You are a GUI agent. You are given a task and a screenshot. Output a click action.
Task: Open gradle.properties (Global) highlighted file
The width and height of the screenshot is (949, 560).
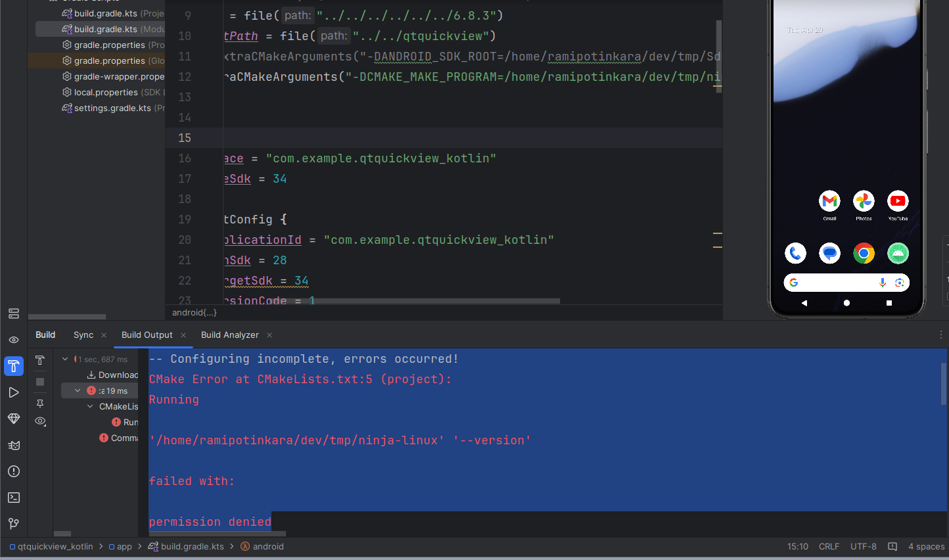pyautogui.click(x=97, y=60)
